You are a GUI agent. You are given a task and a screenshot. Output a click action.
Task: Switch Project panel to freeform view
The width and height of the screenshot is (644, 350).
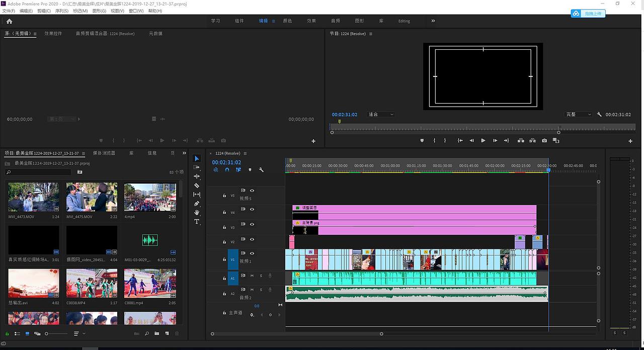tap(37, 333)
